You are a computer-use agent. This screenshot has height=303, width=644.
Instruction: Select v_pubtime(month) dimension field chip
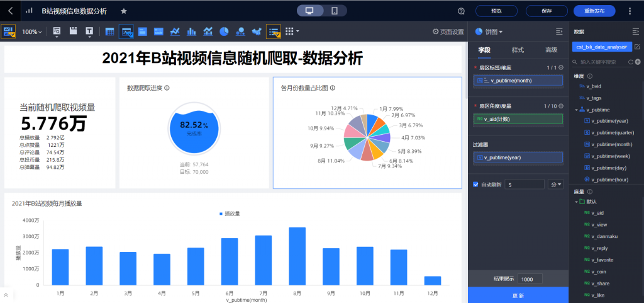(x=518, y=81)
